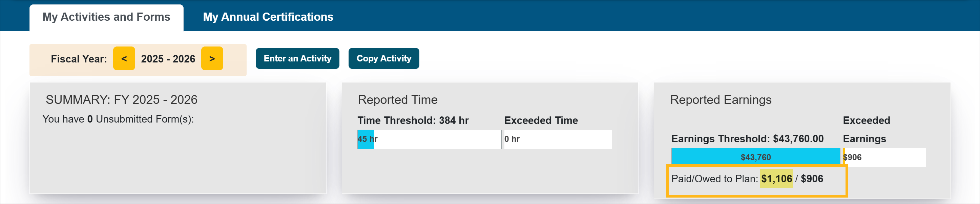Click the Reported Time panel heading
The width and height of the screenshot is (980, 204).
point(398,100)
